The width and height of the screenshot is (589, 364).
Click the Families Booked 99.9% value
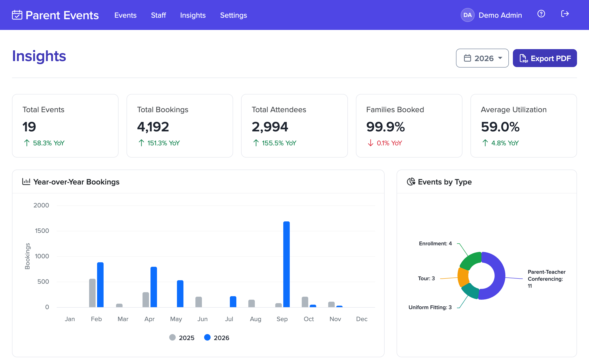pyautogui.click(x=385, y=127)
